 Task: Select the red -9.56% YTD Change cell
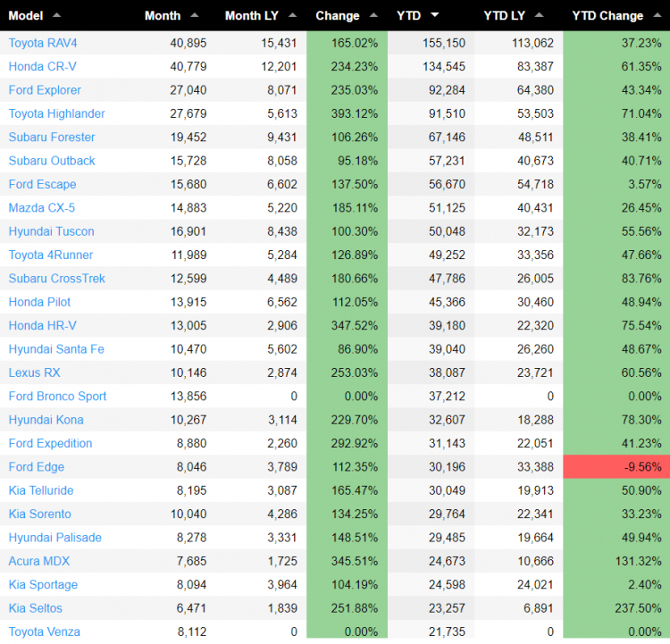click(x=616, y=466)
